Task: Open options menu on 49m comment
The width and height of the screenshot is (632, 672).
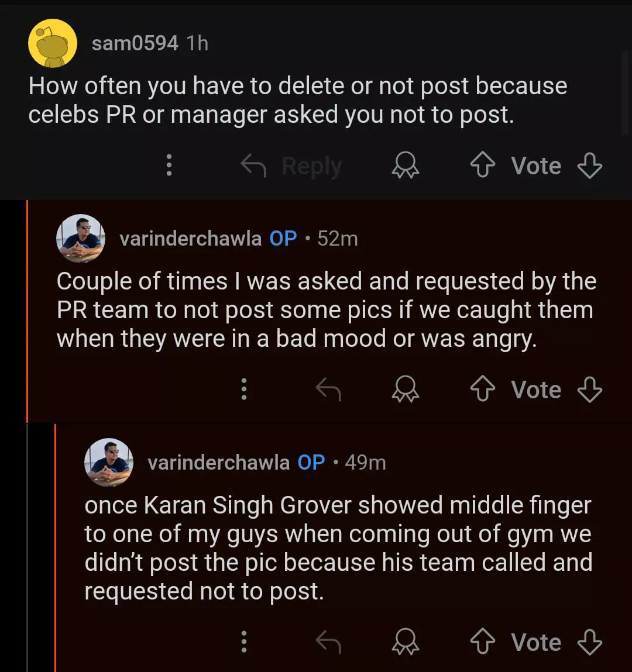Action: [x=244, y=642]
